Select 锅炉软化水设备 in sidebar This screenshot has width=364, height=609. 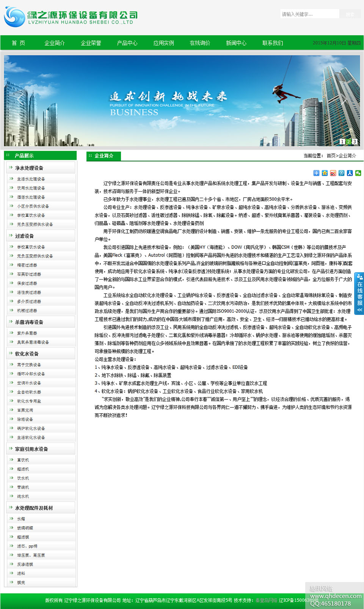[x=31, y=428]
